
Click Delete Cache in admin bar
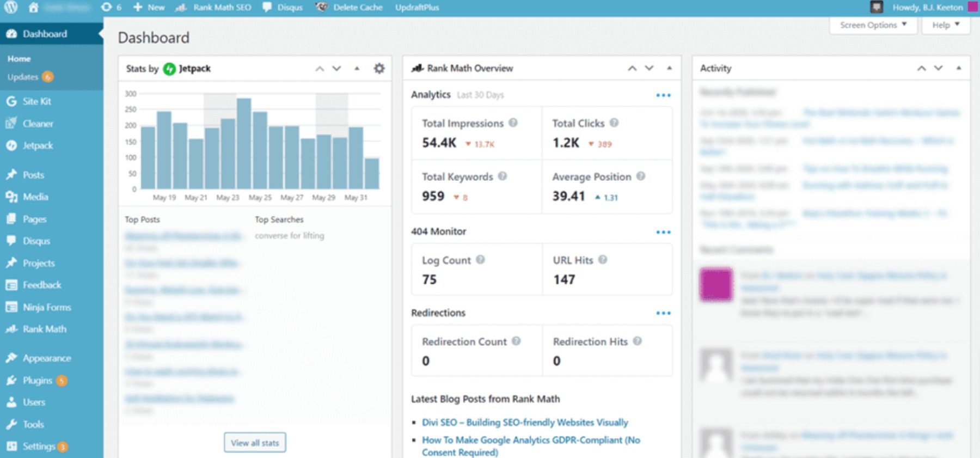(x=349, y=7)
